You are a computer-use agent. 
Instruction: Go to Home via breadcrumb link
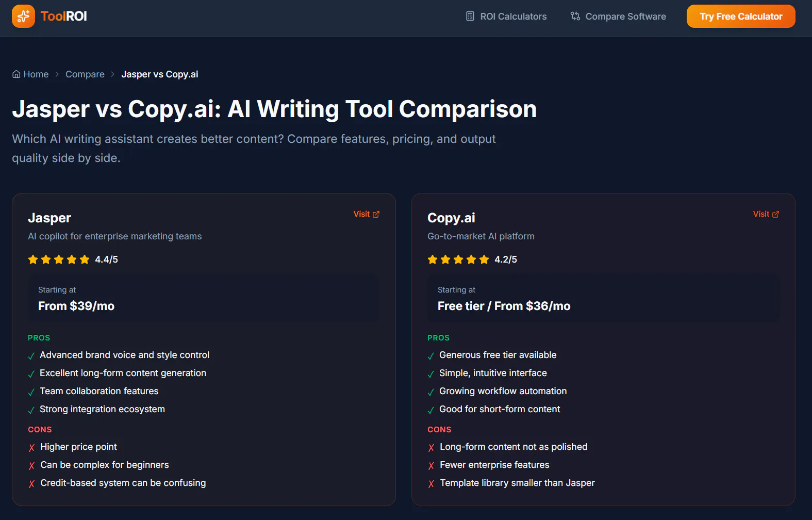pyautogui.click(x=30, y=74)
